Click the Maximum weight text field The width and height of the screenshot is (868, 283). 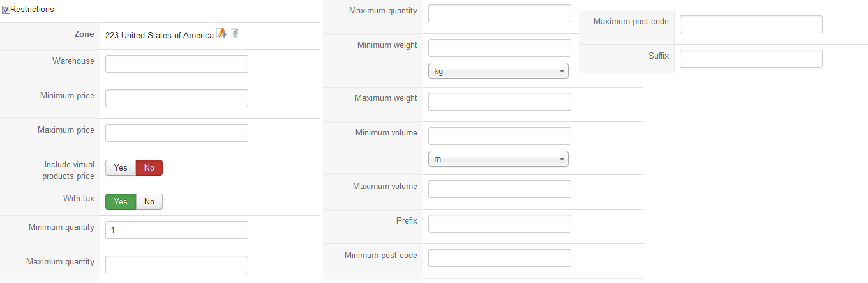tap(499, 102)
